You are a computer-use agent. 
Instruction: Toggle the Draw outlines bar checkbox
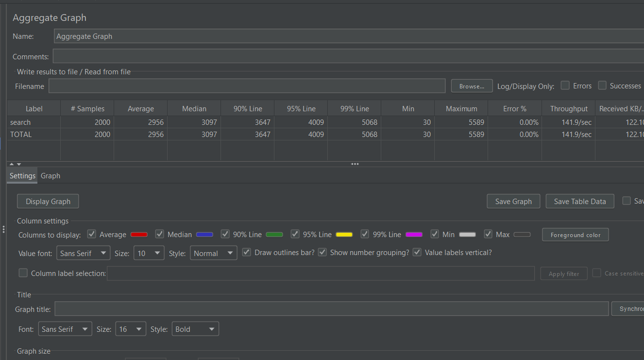pos(247,253)
